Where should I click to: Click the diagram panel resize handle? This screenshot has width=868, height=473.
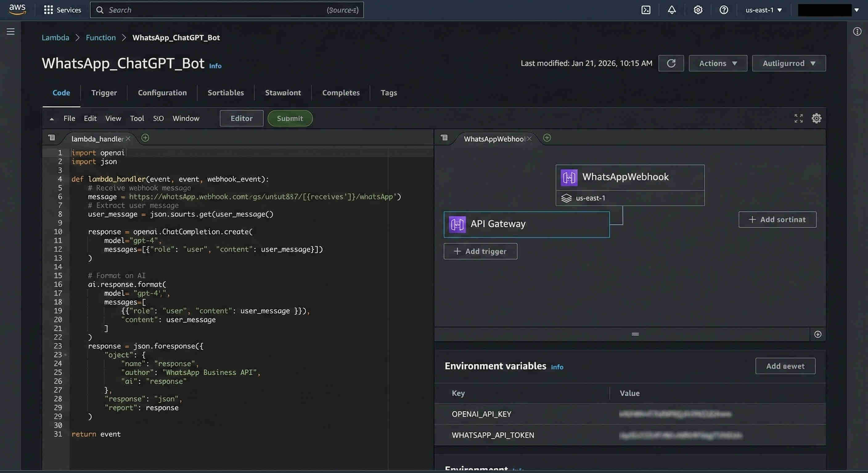coord(635,334)
